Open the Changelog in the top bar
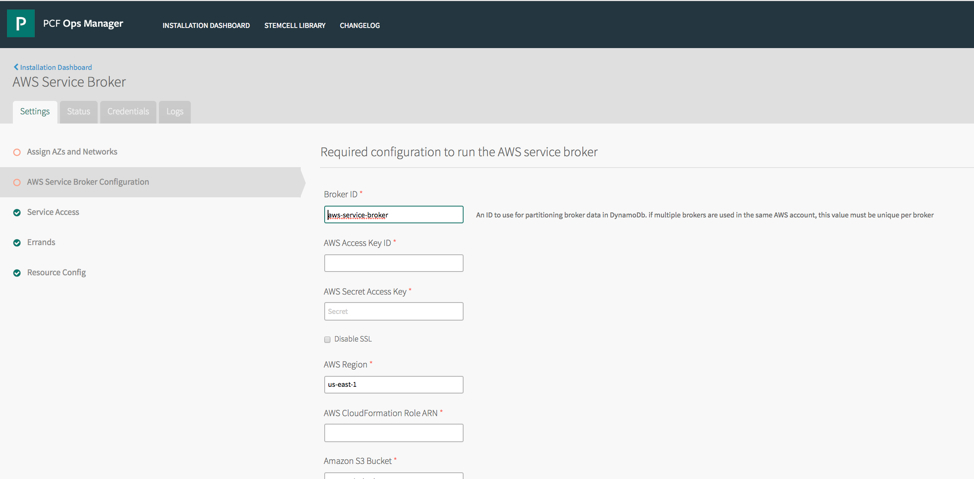The width and height of the screenshot is (974, 479). tap(360, 25)
